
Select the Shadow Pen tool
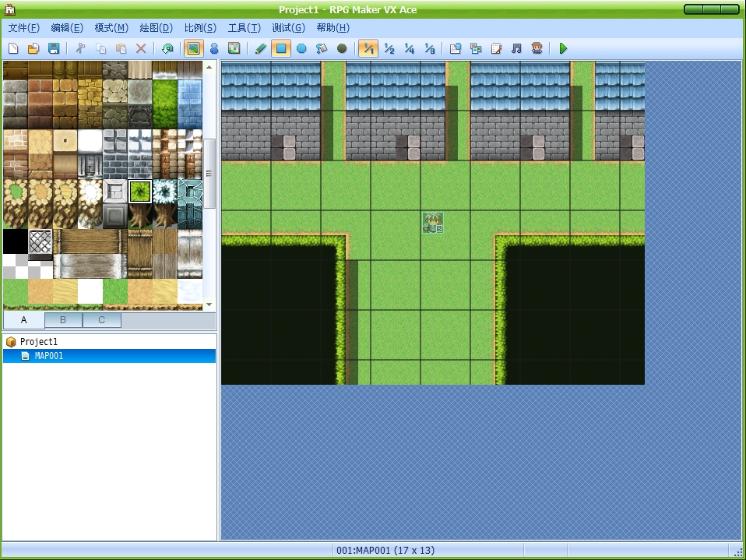pos(342,48)
